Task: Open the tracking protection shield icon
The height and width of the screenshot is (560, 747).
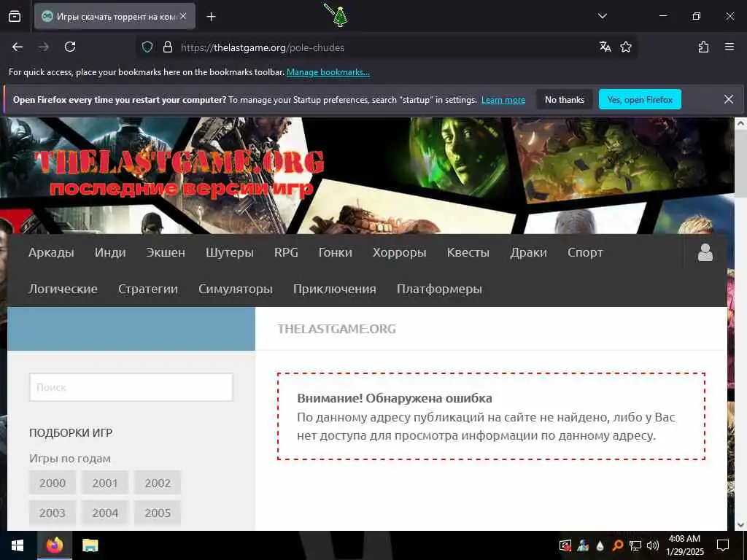Action: click(147, 47)
